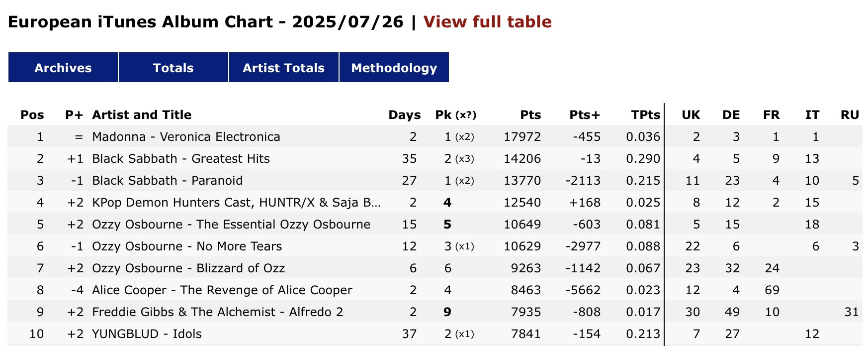Go to the Artist Totals tab
The height and width of the screenshot is (346, 868).
[283, 68]
